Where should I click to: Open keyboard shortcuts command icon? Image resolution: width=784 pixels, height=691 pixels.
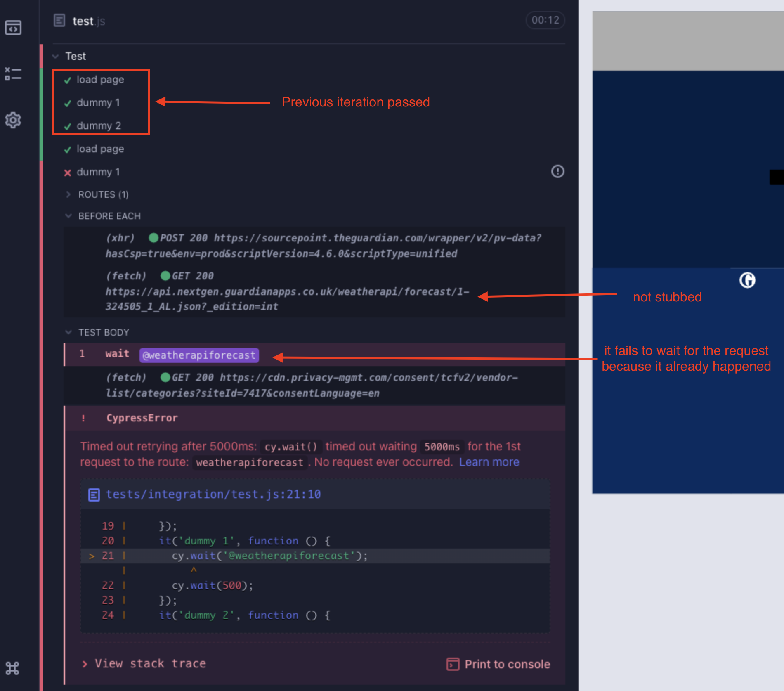tap(12, 668)
